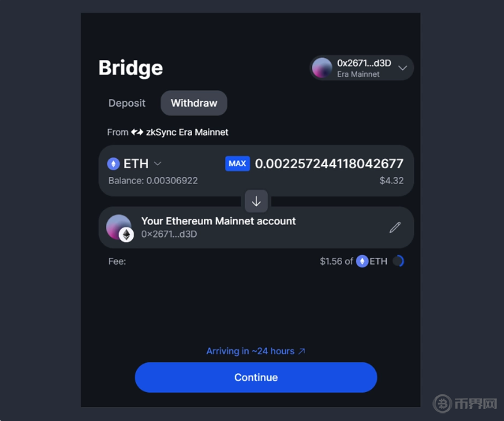Switch to the Deposit tab
The width and height of the screenshot is (504, 421).
coord(127,103)
